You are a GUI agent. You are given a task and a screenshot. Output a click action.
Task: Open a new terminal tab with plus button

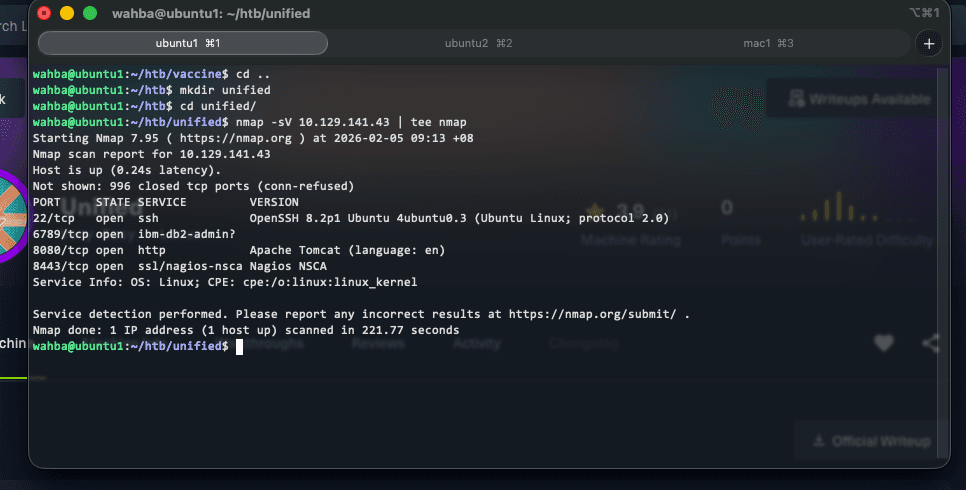(x=929, y=43)
